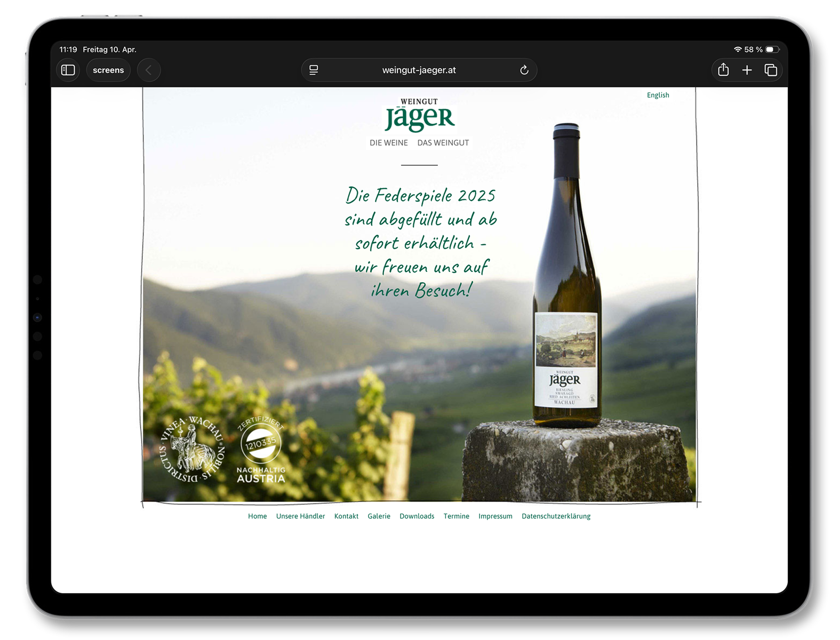Go back with the chevron arrow
The image size is (840, 640).
click(149, 70)
